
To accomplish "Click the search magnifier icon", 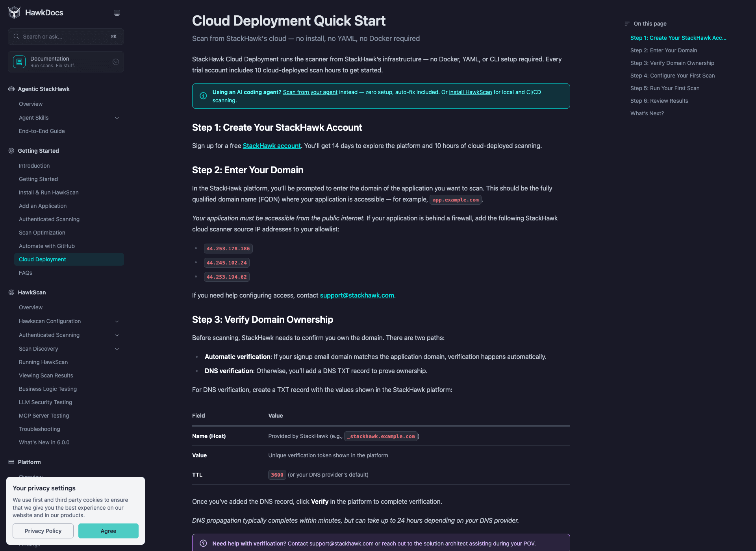I will (x=16, y=37).
